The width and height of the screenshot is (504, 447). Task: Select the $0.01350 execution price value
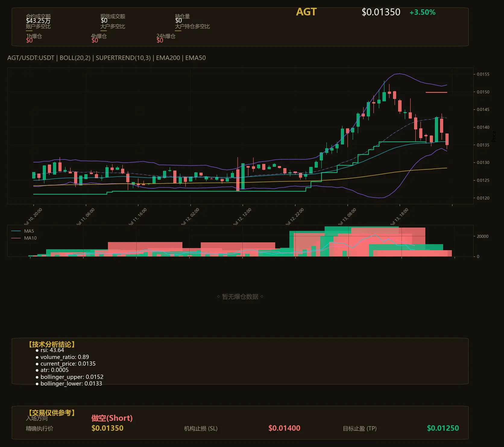point(107,428)
